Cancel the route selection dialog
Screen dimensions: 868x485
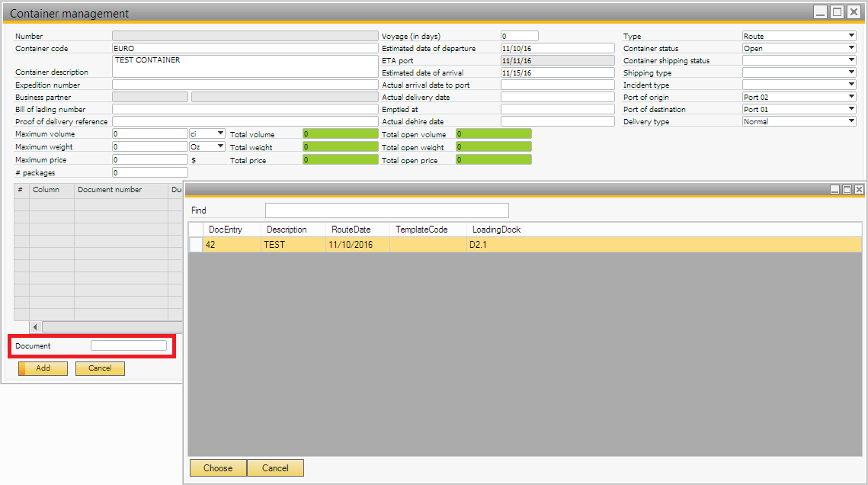(275, 467)
